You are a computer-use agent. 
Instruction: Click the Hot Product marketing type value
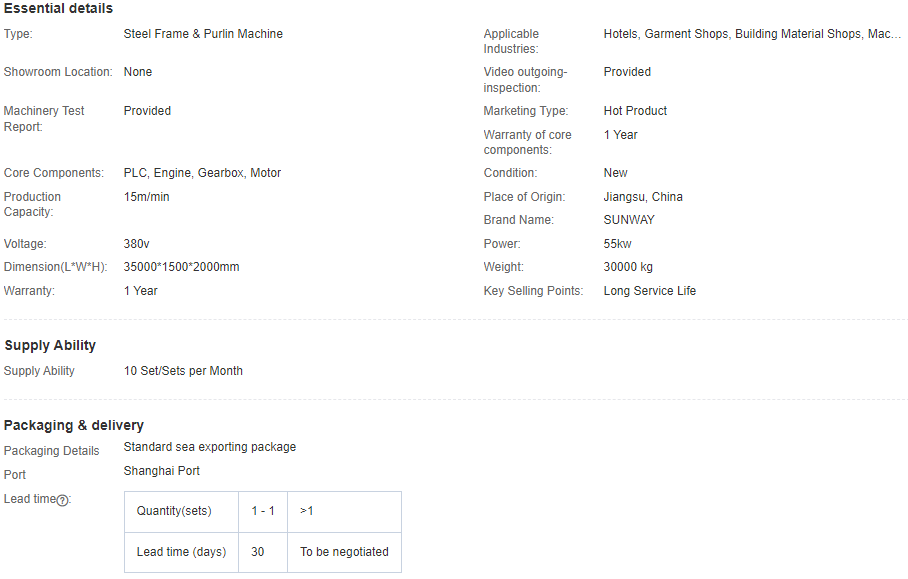coord(635,111)
